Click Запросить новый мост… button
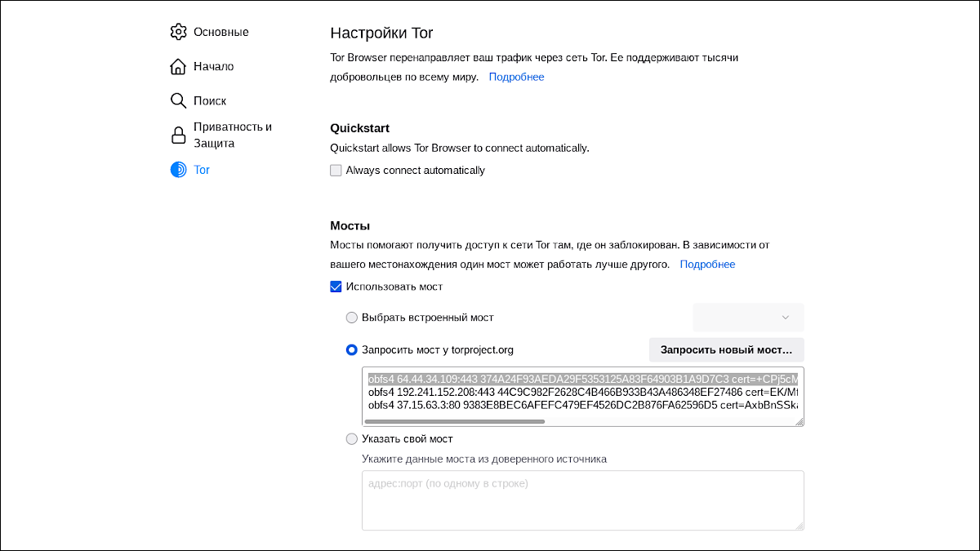 coord(727,349)
